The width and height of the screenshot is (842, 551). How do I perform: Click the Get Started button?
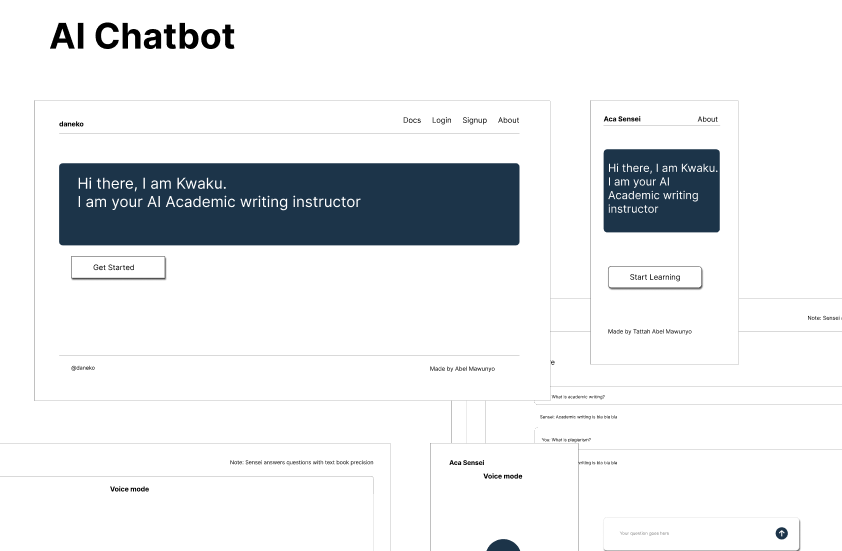pos(118,267)
